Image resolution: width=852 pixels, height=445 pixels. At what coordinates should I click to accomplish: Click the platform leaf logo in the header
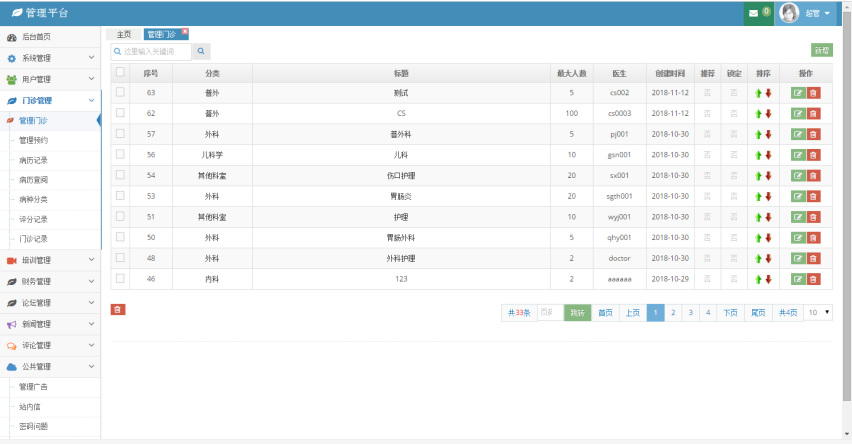point(17,12)
